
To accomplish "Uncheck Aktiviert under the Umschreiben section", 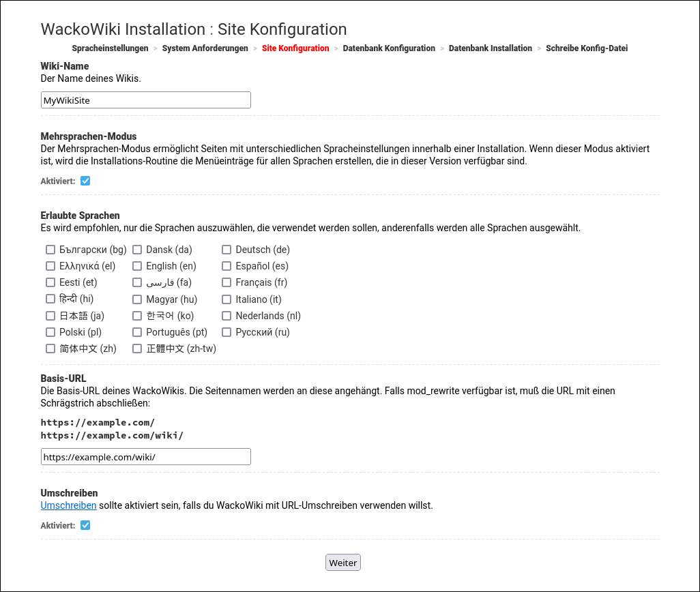I will coord(85,525).
